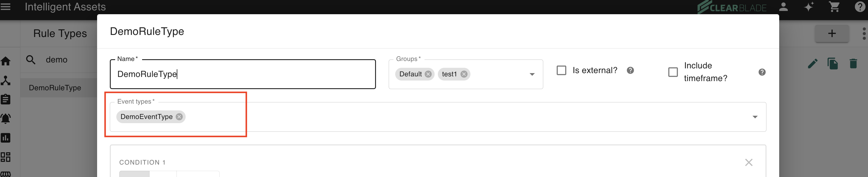Check the Include timeframe? checkbox
Viewport: 868px width, 177px height.
(673, 72)
